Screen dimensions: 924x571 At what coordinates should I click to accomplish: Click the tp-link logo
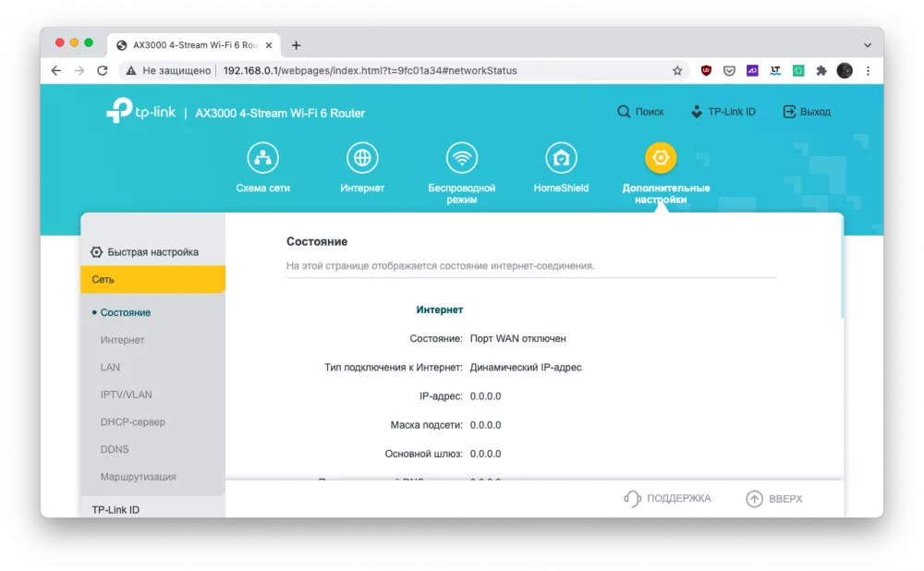tap(140, 111)
